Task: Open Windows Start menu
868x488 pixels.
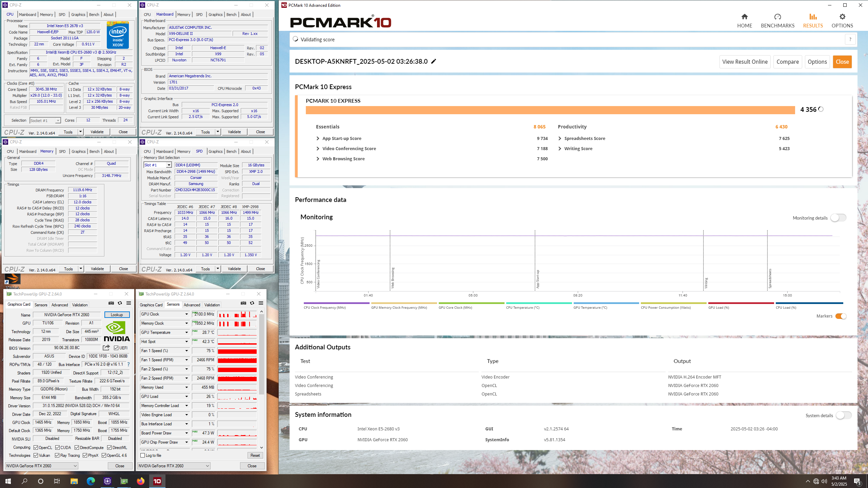Action: 8,481
